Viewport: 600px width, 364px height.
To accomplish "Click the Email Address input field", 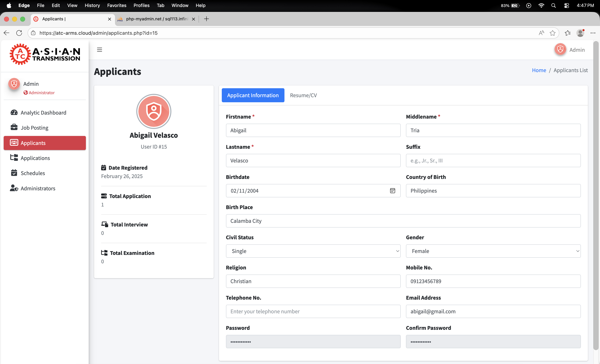I will click(x=493, y=311).
